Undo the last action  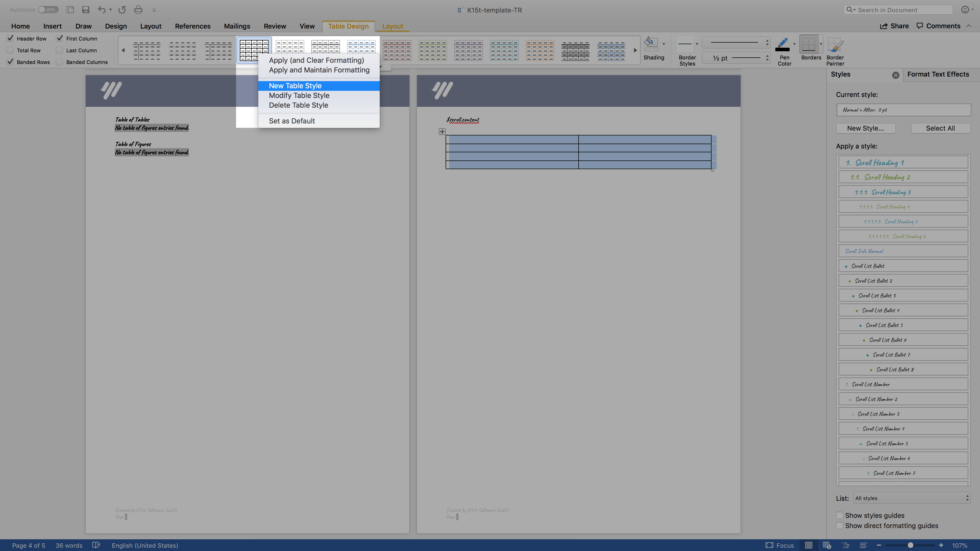[101, 9]
